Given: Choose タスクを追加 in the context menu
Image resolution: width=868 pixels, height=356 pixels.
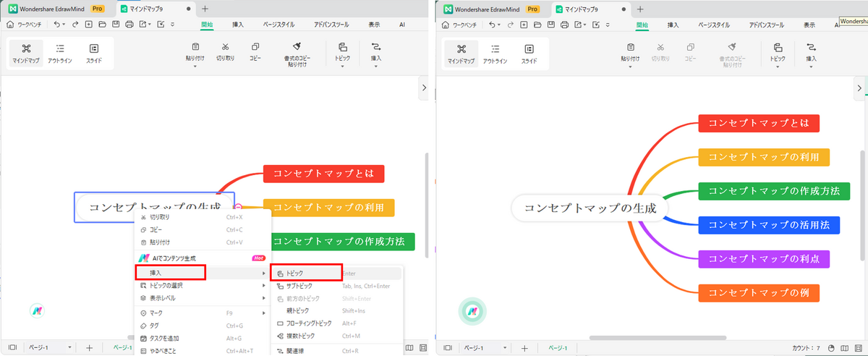Looking at the screenshot, I should click(202, 338).
